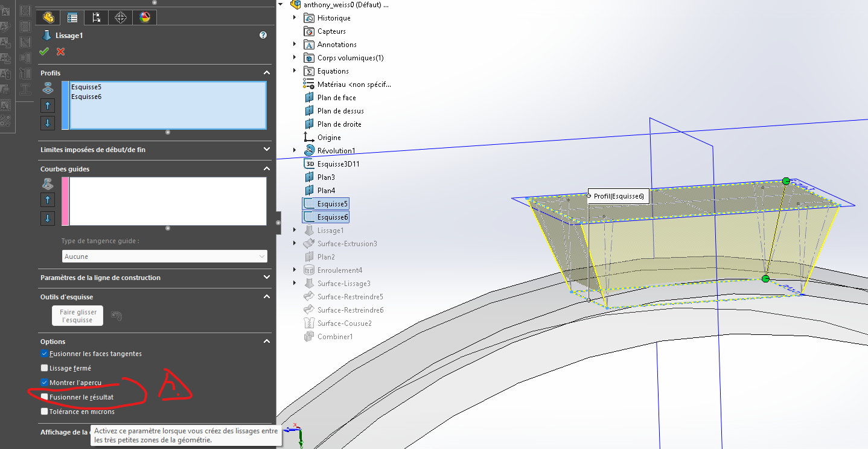Check the Fusionner le résultat option
Image resolution: width=868 pixels, height=449 pixels.
(x=44, y=397)
